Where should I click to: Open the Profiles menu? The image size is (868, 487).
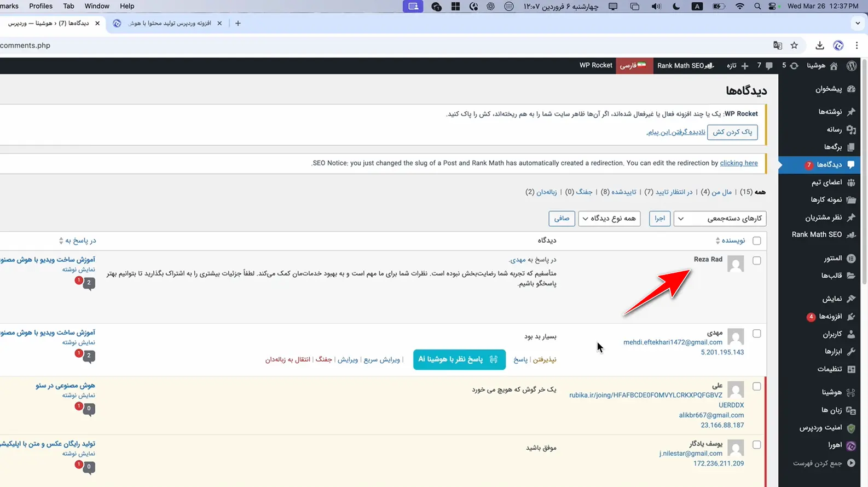tap(40, 6)
